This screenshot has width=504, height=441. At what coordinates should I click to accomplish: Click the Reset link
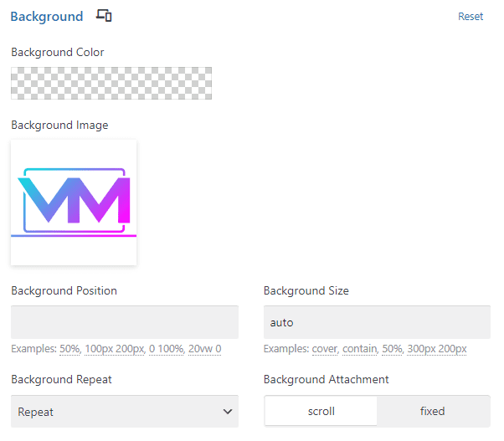(471, 17)
